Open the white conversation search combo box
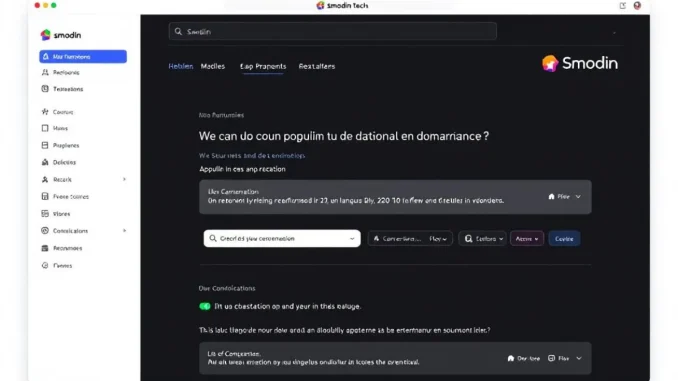The width and height of the screenshot is (678, 381). point(282,238)
